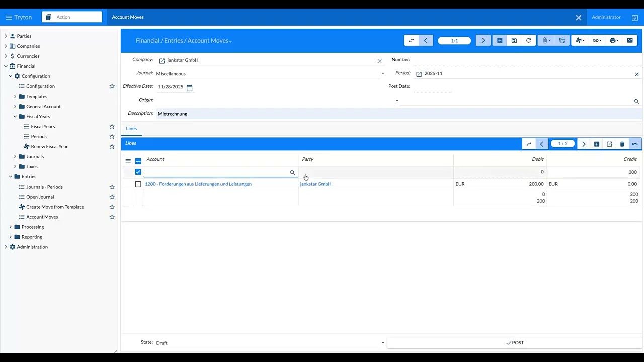Expand the Processing folder in sidebar
The image size is (644, 362).
(x=10, y=227)
